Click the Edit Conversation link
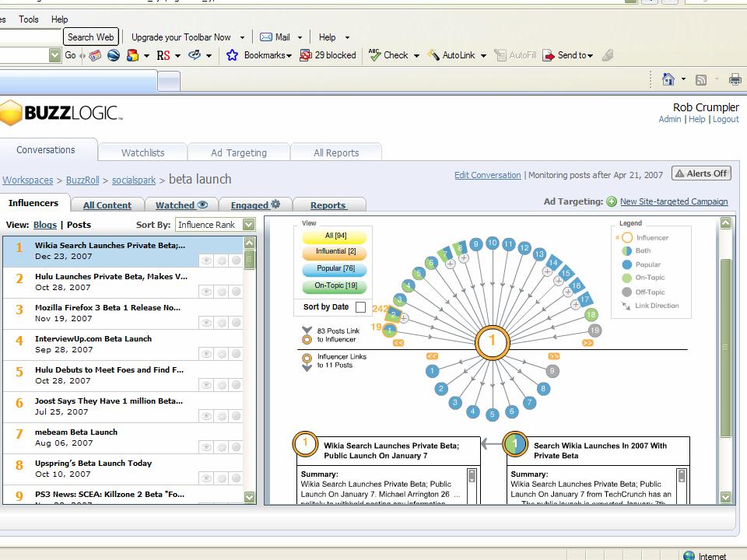 pyautogui.click(x=487, y=175)
